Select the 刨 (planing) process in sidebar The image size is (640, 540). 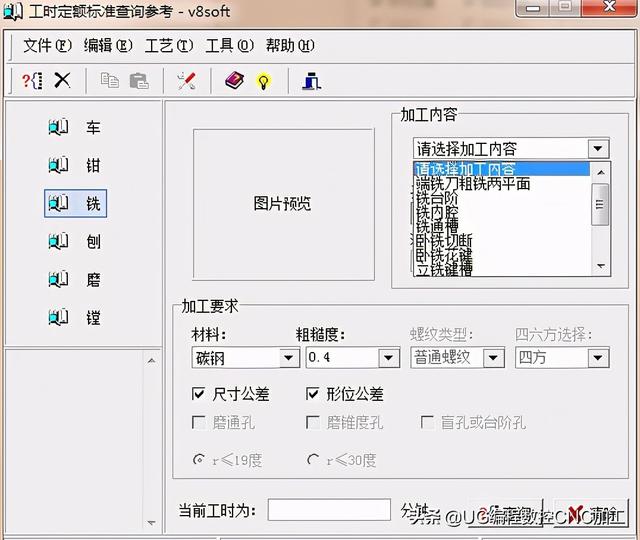tap(76, 241)
